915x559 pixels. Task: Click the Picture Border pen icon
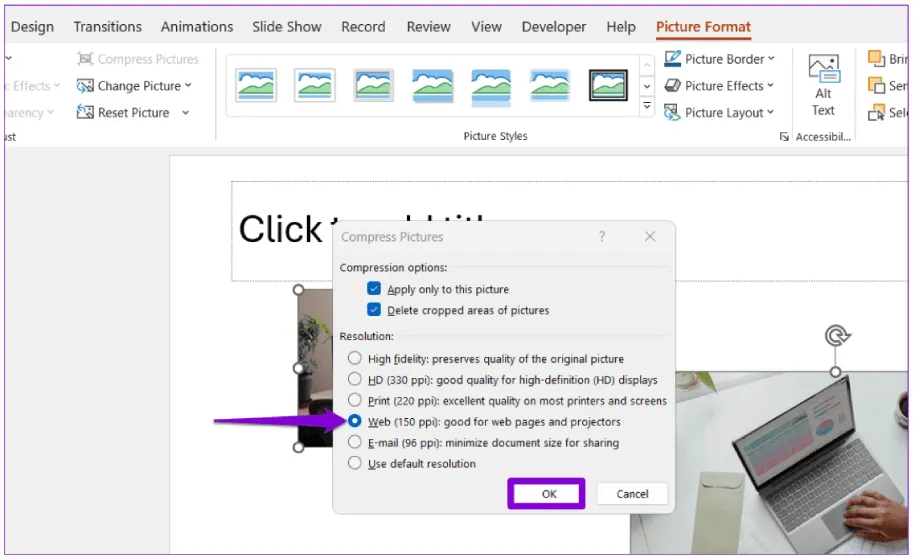tap(673, 59)
